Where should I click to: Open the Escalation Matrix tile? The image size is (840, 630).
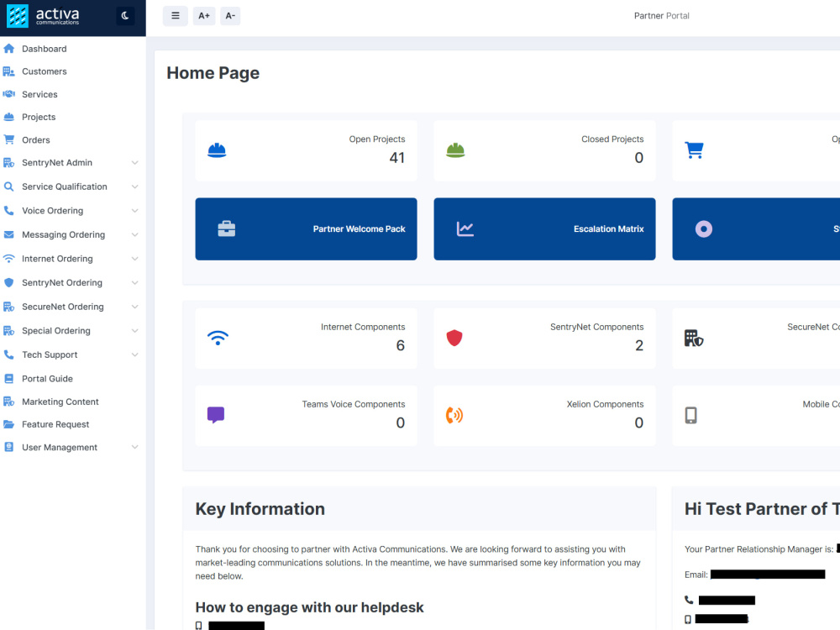(x=544, y=228)
